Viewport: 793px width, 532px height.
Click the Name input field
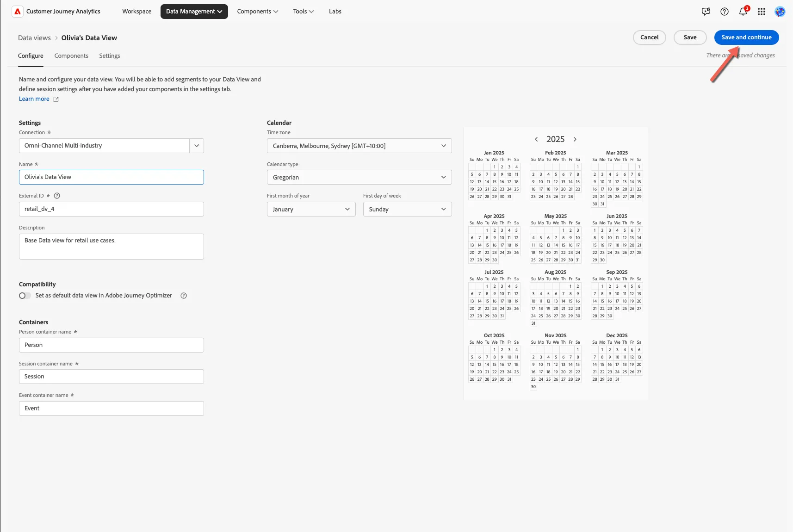click(x=112, y=177)
